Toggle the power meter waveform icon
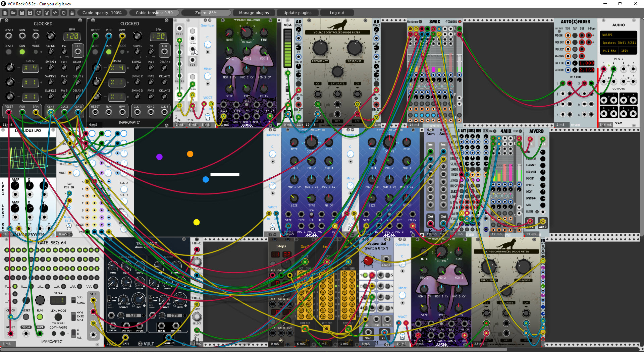 pyautogui.click(x=55, y=13)
